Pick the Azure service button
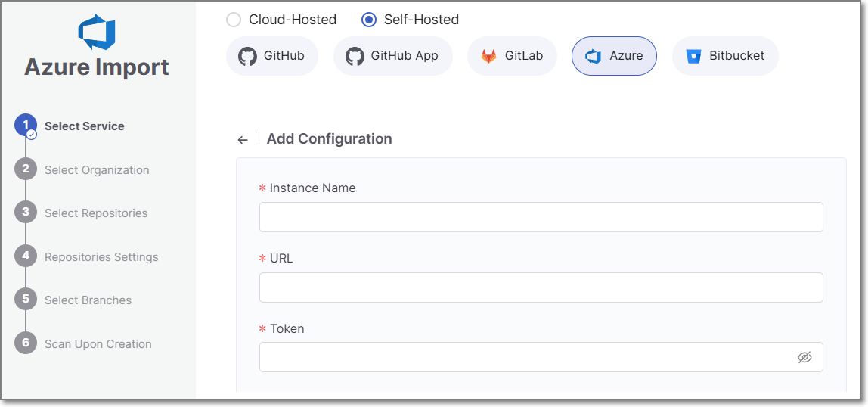This screenshot has width=868, height=407. tap(614, 56)
